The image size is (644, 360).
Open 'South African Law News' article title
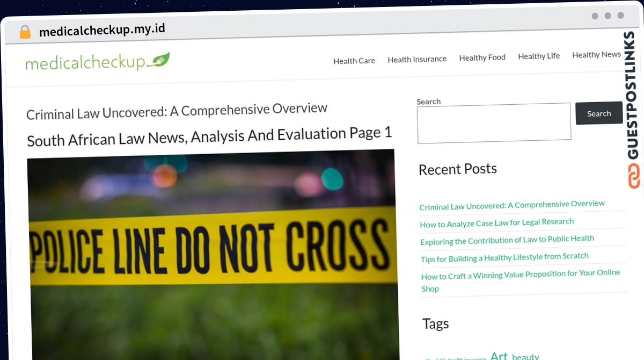pos(209,136)
